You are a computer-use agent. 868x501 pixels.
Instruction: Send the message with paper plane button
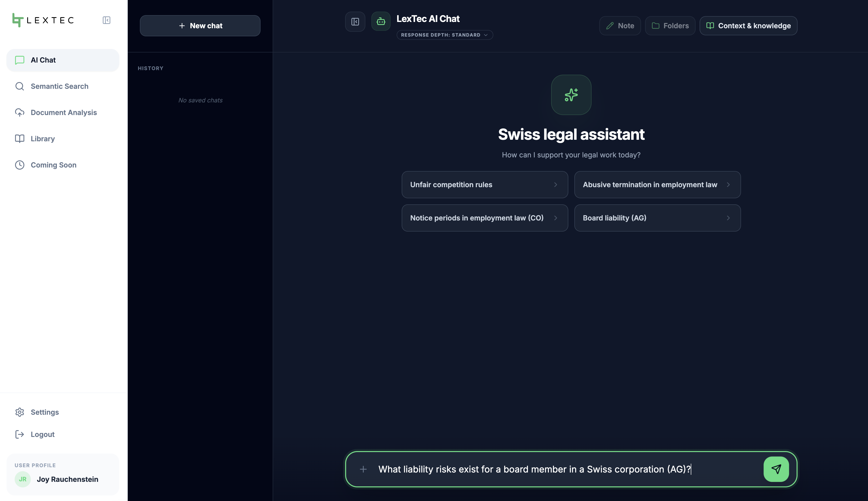point(776,469)
